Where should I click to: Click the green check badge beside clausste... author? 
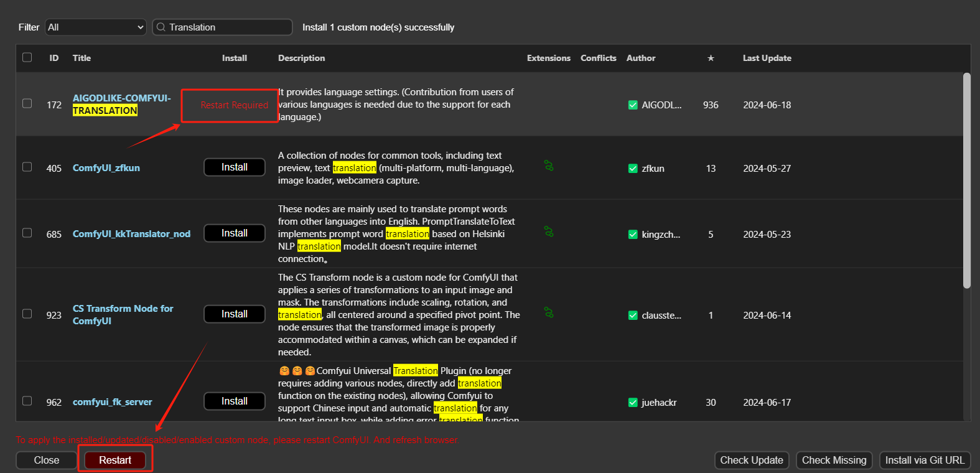(633, 316)
